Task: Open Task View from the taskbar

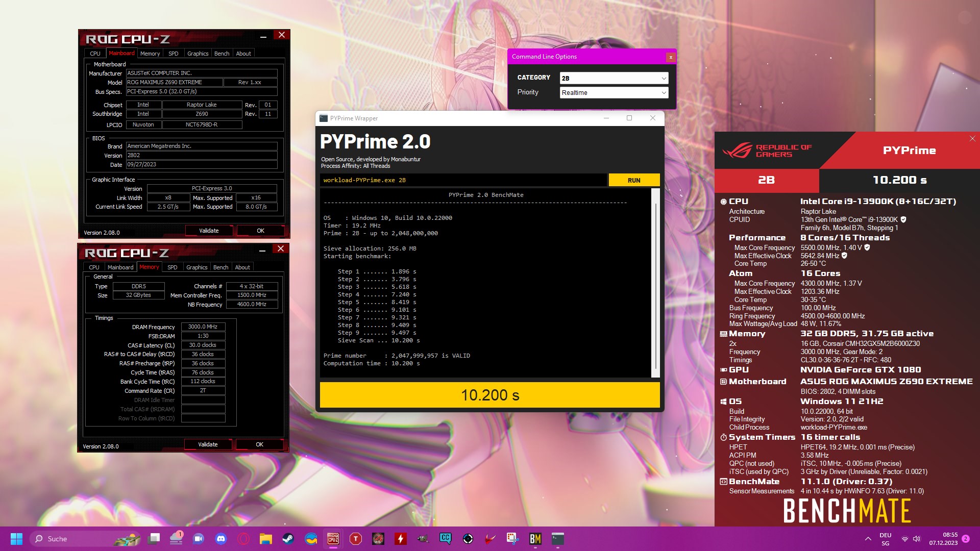Action: coord(154,539)
